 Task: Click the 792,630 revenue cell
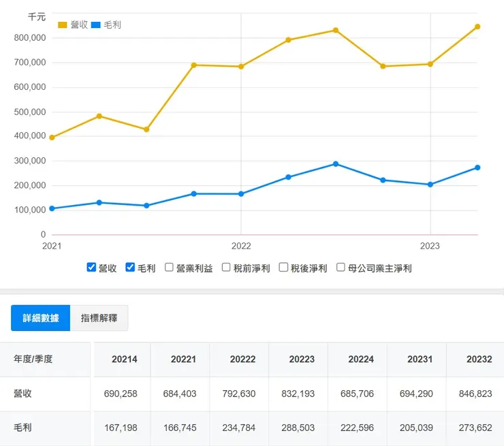tap(239, 394)
